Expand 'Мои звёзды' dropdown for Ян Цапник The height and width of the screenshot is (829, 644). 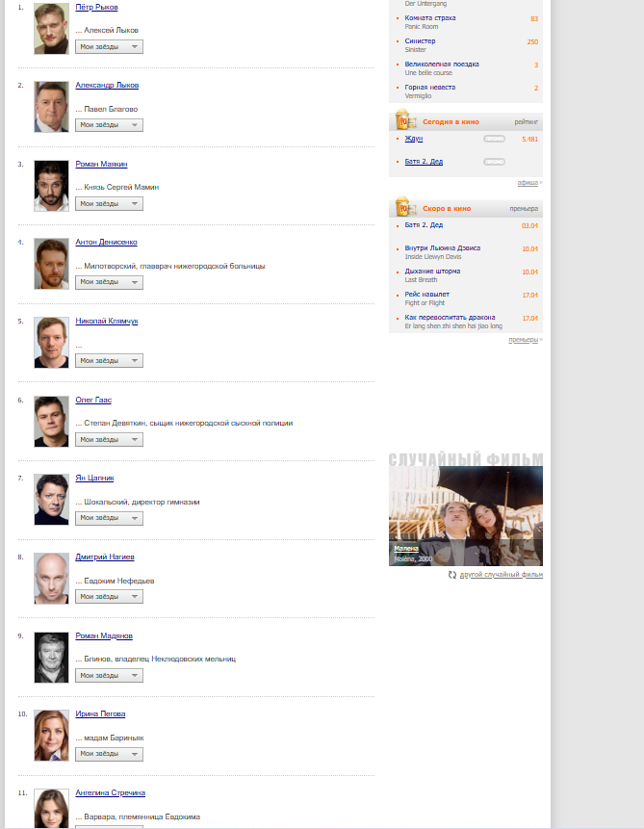click(109, 518)
